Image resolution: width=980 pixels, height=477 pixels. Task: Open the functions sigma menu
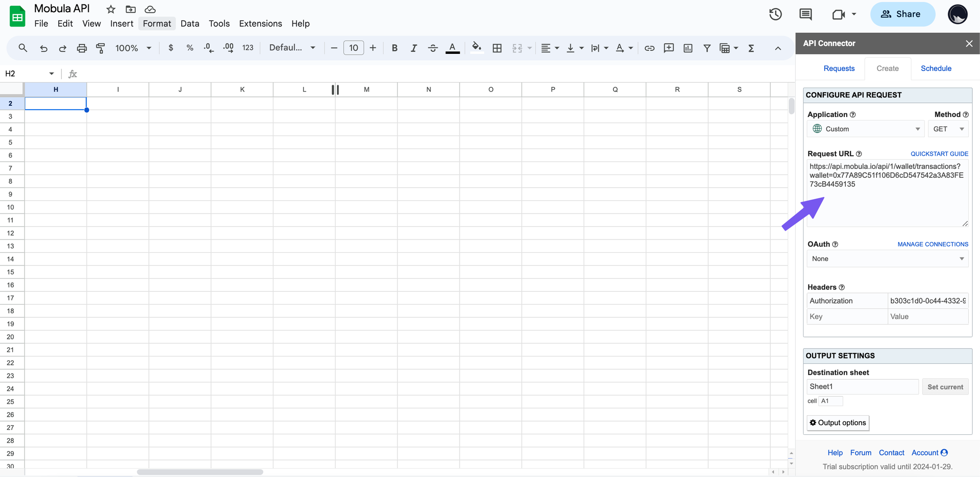751,48
